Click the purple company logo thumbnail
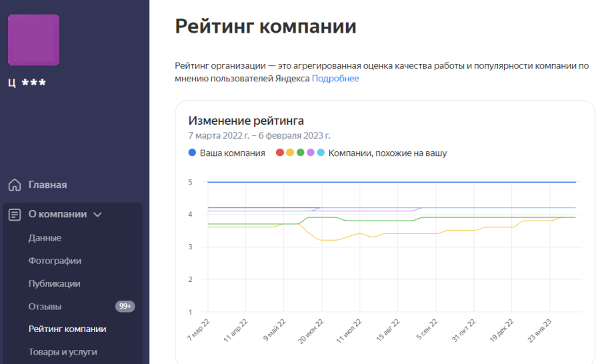600x364 pixels. pos(33,40)
